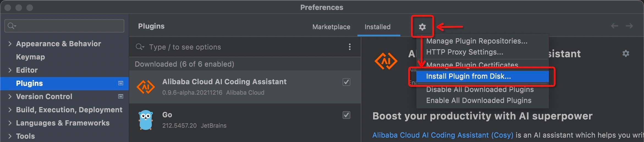
Task: Click the Go gopher plugin icon
Action: (145, 120)
